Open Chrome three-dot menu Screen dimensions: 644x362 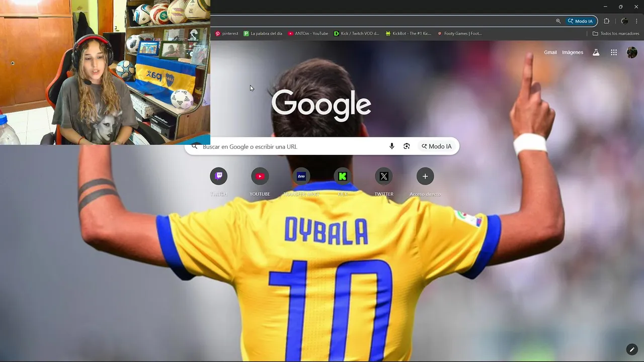point(637,21)
